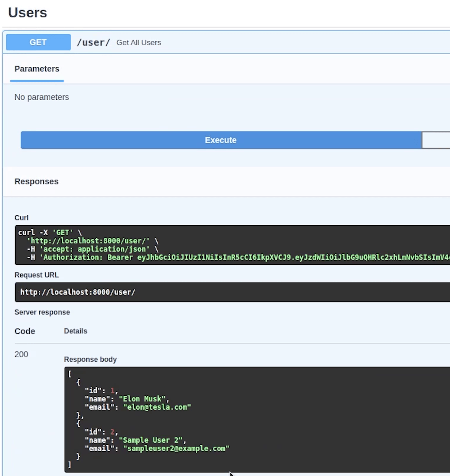The height and width of the screenshot is (476, 450).
Task: Collapse the /user/ endpoint path
Action: pyautogui.click(x=93, y=42)
